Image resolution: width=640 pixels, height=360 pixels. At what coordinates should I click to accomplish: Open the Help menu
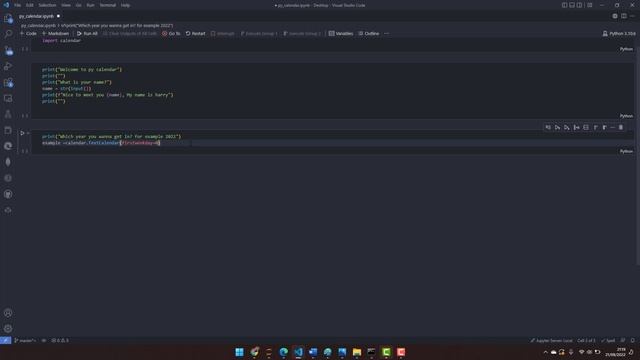(125, 5)
